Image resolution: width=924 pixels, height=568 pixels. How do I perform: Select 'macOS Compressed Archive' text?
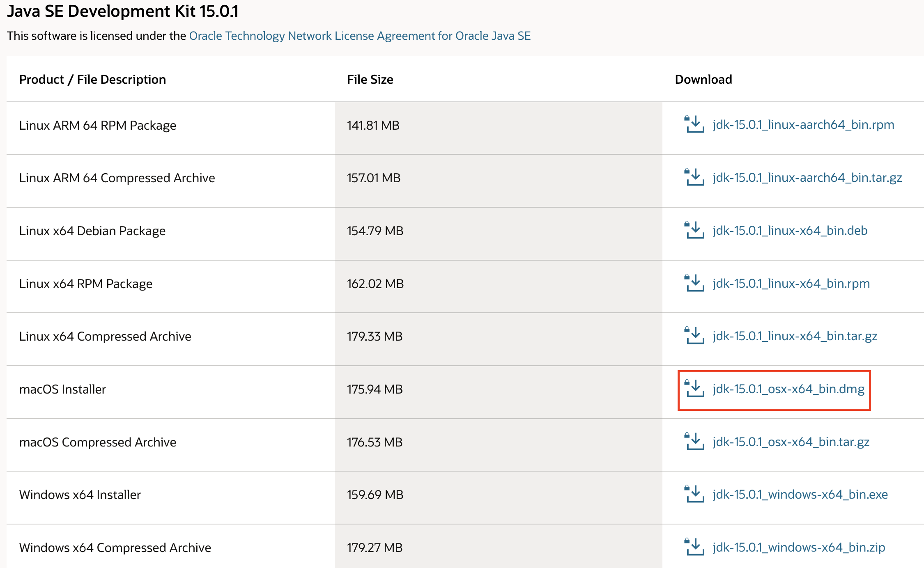click(98, 442)
